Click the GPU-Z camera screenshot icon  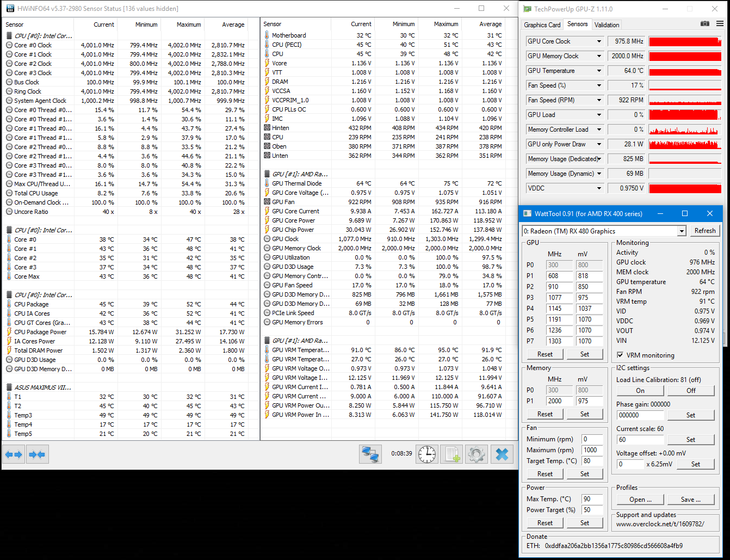coord(705,24)
